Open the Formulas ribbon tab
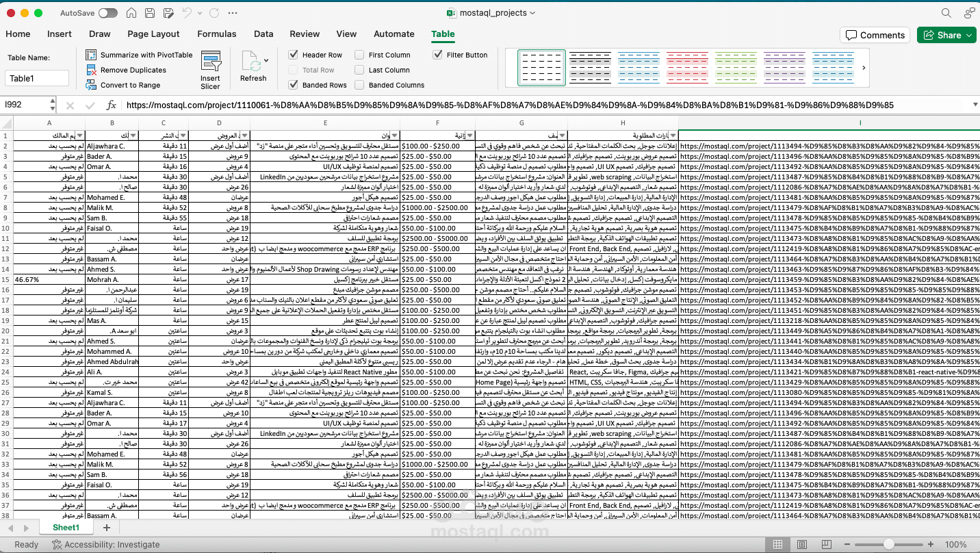Image resolution: width=980 pixels, height=553 pixels. point(217,34)
